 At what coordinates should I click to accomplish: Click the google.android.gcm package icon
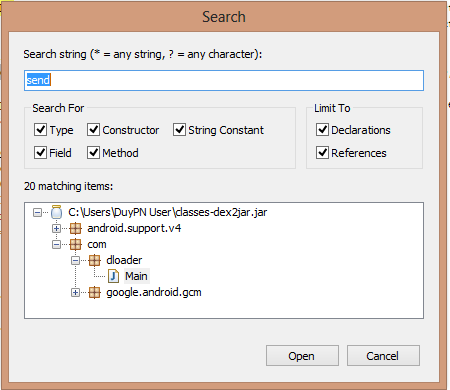coord(94,292)
